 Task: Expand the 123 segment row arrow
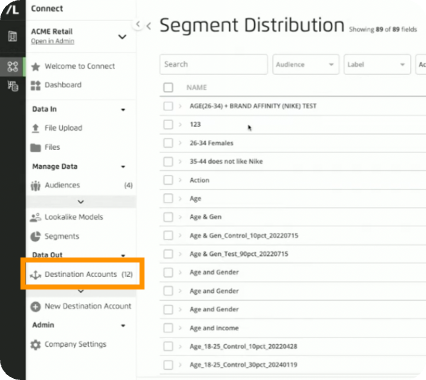coord(180,125)
